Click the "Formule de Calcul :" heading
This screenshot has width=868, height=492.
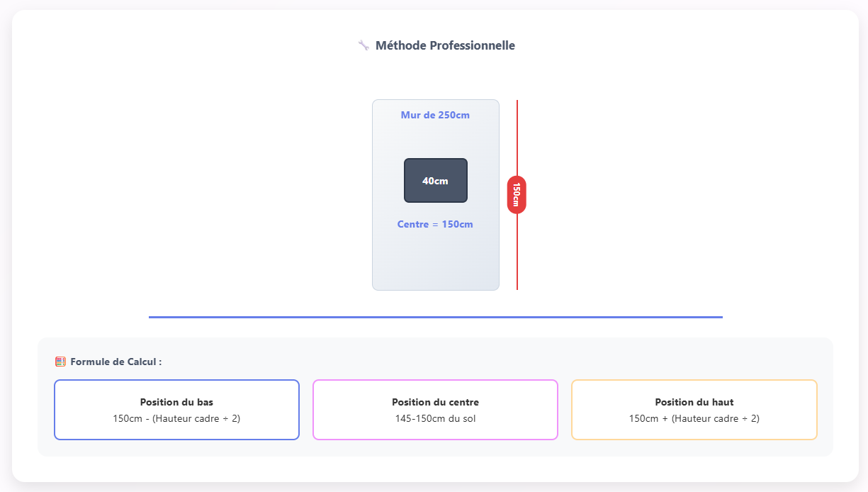(x=116, y=362)
